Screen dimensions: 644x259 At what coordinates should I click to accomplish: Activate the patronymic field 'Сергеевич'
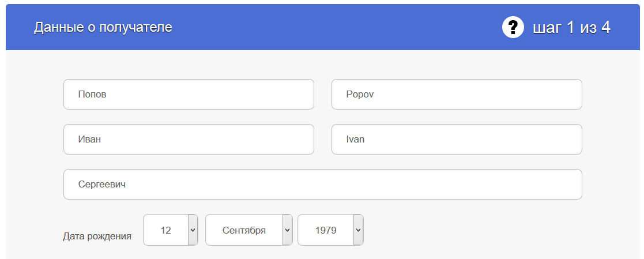tap(323, 184)
